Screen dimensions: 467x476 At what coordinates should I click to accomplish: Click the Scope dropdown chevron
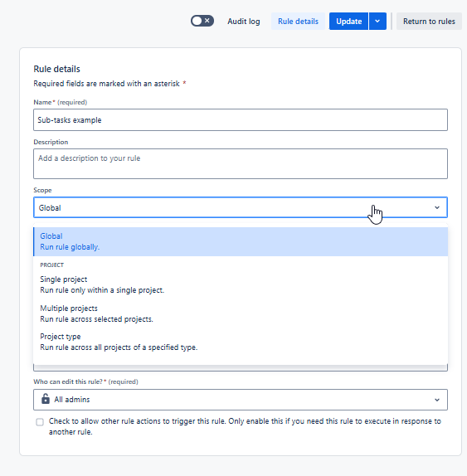click(x=436, y=207)
